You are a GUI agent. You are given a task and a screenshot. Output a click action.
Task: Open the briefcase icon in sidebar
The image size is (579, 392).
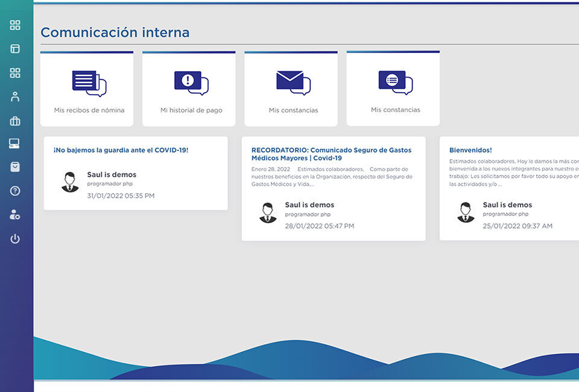[15, 121]
